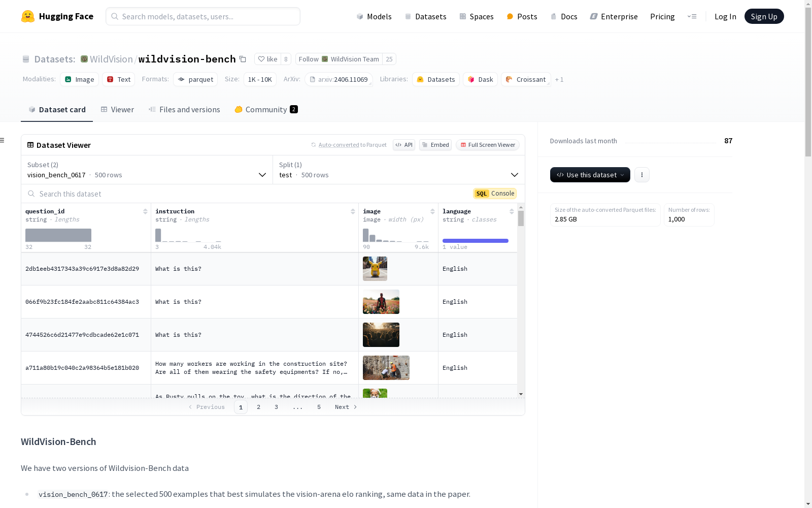Open the arxiv:2406.11069 tag

point(339,79)
